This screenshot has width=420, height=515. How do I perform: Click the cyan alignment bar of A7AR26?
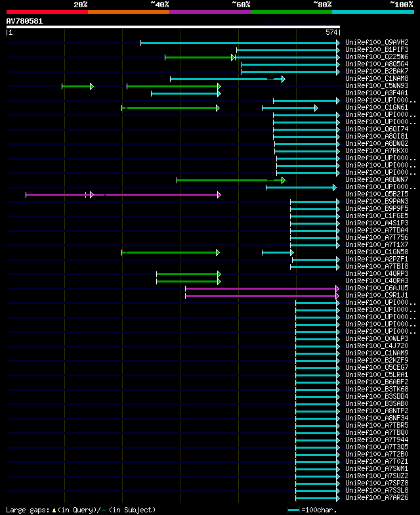pyautogui.click(x=316, y=498)
